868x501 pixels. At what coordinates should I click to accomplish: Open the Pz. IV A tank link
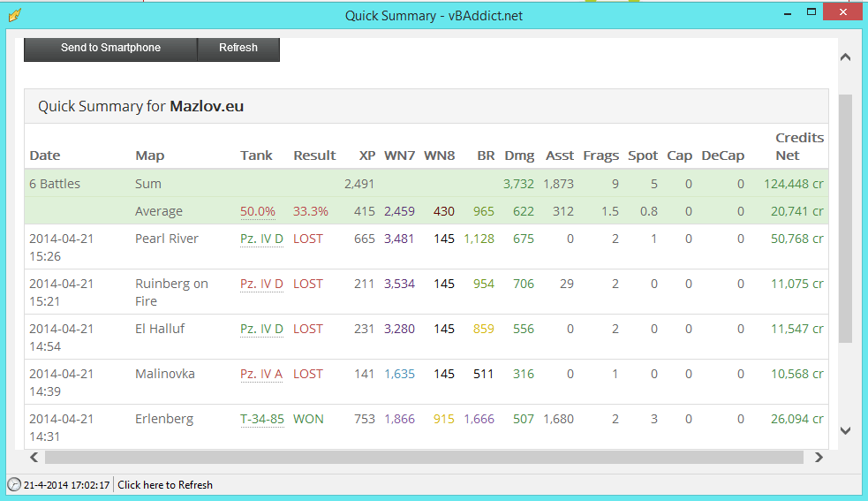click(x=261, y=374)
